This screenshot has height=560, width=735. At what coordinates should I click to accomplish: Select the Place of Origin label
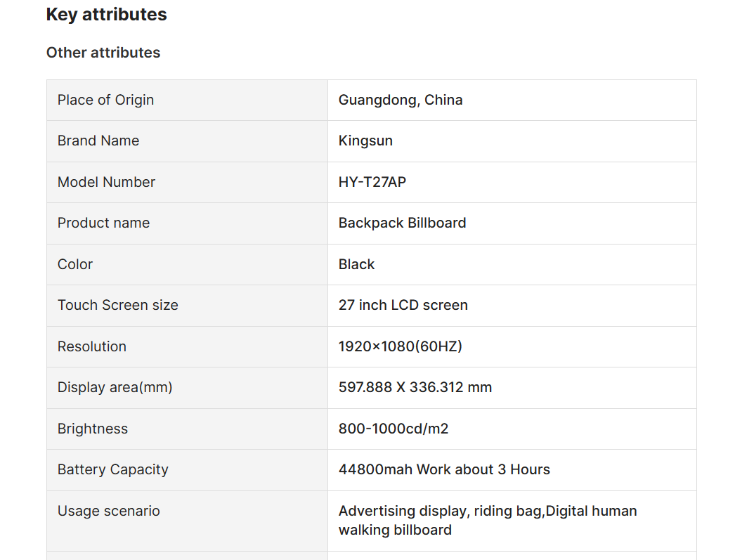pos(105,100)
